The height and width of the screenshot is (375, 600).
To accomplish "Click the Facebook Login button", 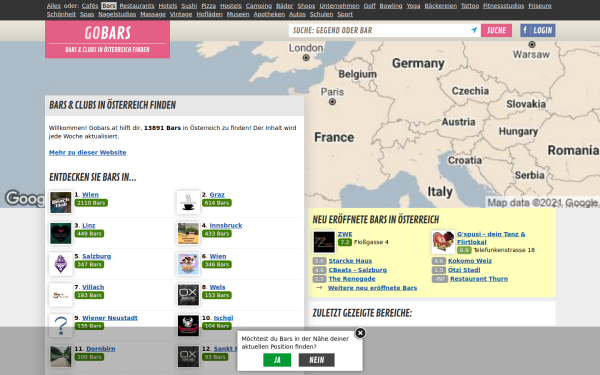I will tap(538, 30).
